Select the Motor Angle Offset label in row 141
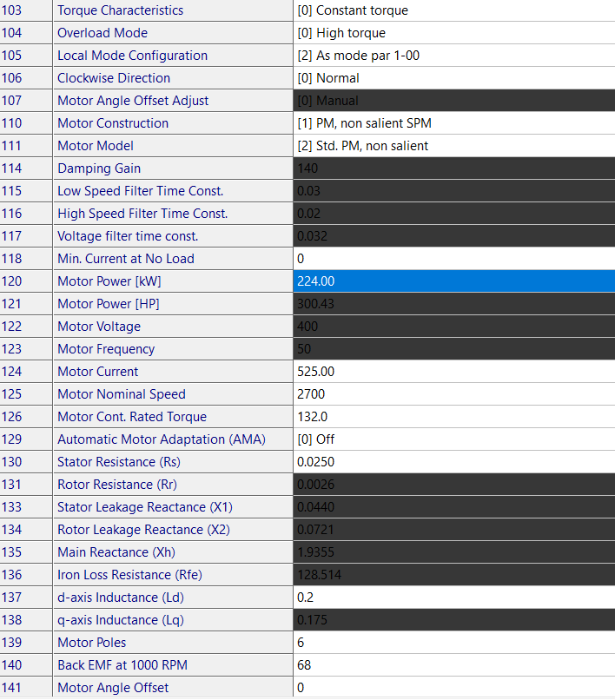The width and height of the screenshot is (615, 700). [113, 688]
